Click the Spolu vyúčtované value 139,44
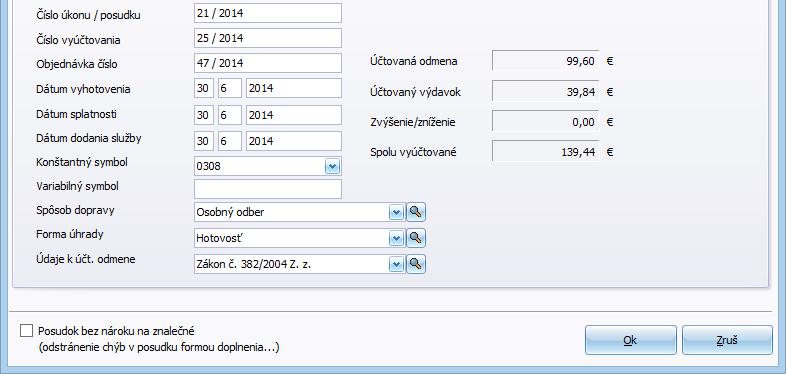Screen dimensions: 786x374 (x=545, y=151)
